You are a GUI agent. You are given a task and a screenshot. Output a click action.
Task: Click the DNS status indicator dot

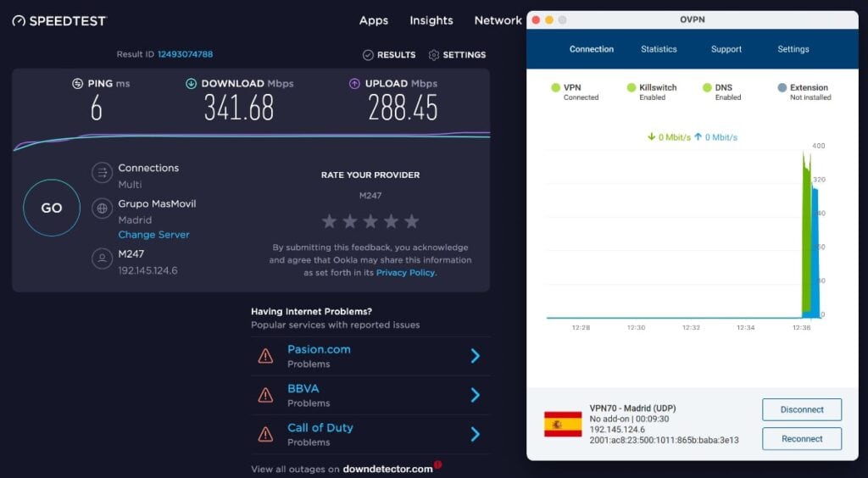pyautogui.click(x=707, y=87)
